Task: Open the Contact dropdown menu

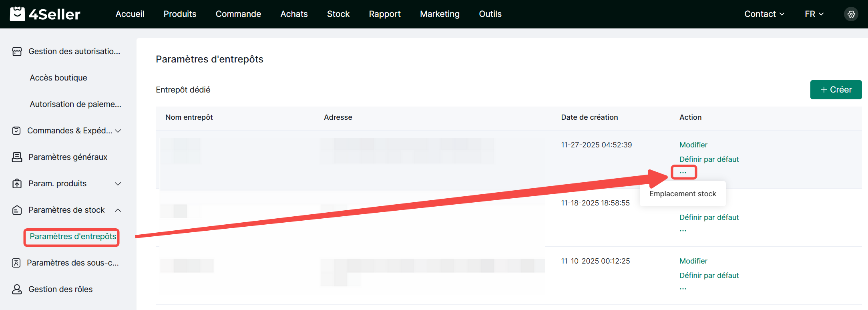Action: pos(764,14)
